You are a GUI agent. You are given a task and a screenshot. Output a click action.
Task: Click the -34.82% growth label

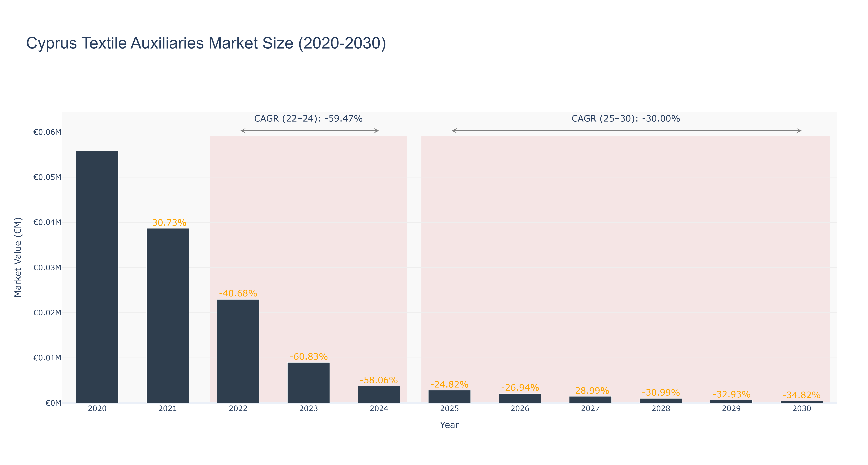click(x=802, y=395)
